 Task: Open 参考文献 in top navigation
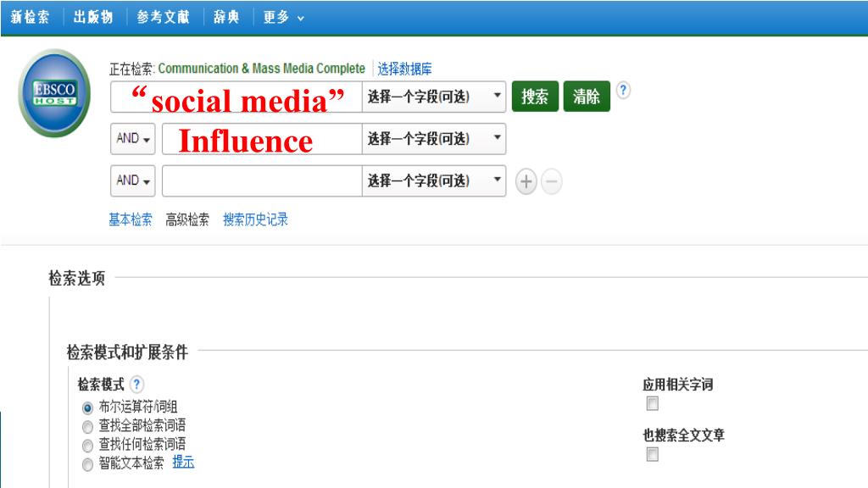(x=164, y=18)
